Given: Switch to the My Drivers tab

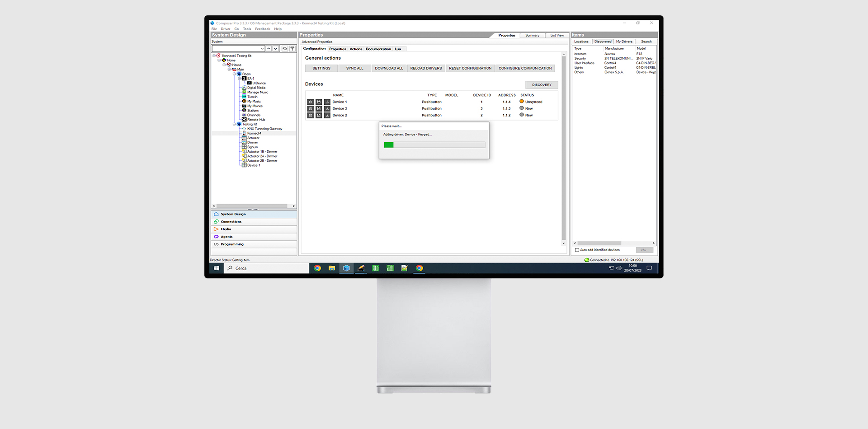Looking at the screenshot, I should tap(624, 42).
